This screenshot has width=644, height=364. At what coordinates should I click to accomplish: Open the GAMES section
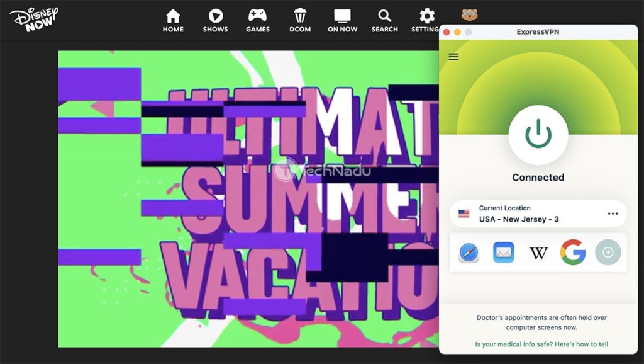point(257,21)
